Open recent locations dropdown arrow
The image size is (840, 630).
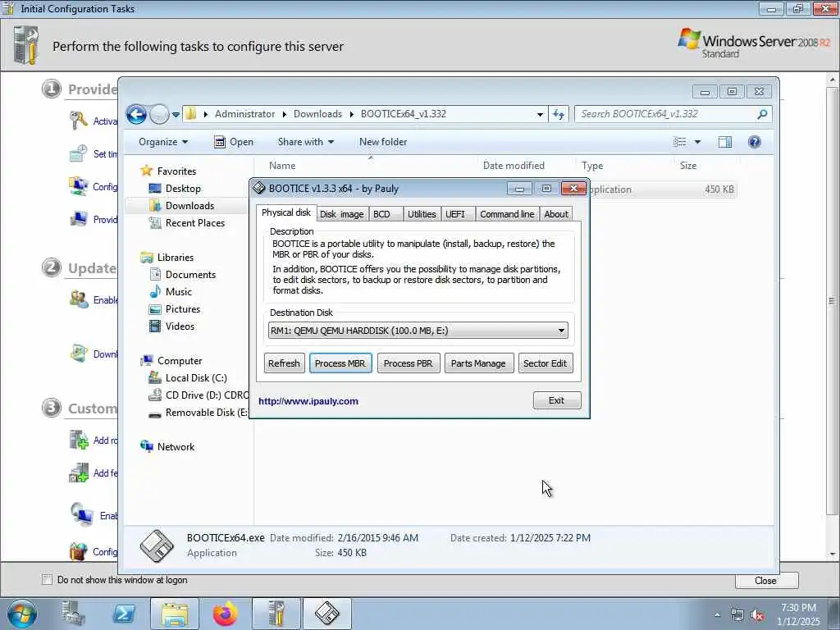point(176,115)
